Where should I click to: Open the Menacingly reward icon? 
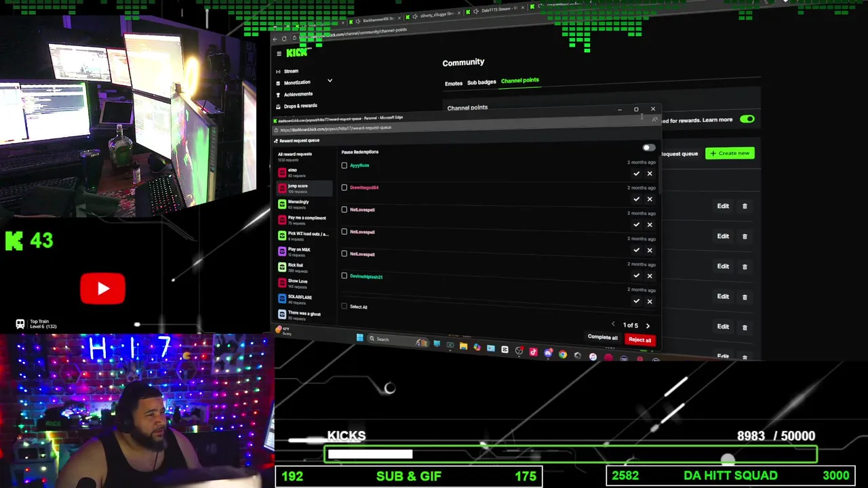(282, 204)
